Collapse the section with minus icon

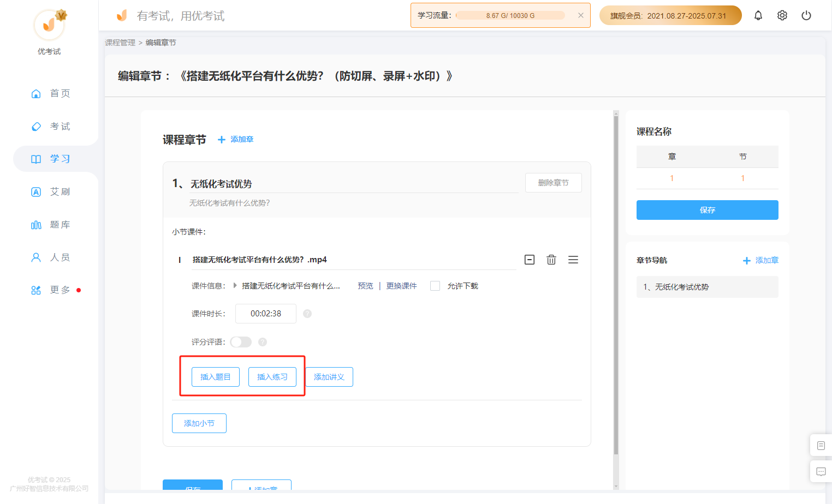(x=530, y=260)
